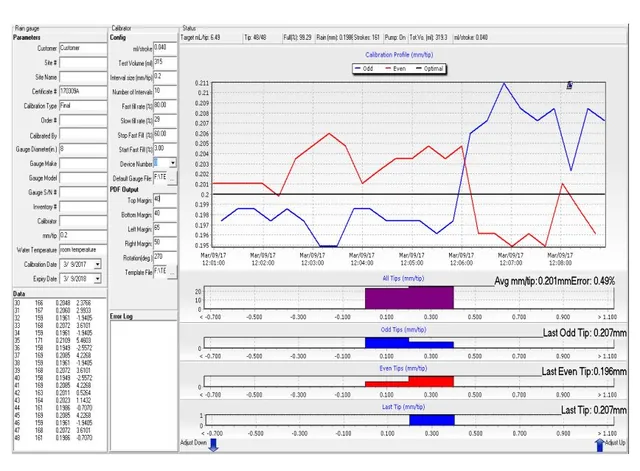Click the Start Fast Fill field
This screenshot has width=640, height=471.
pyautogui.click(x=165, y=149)
